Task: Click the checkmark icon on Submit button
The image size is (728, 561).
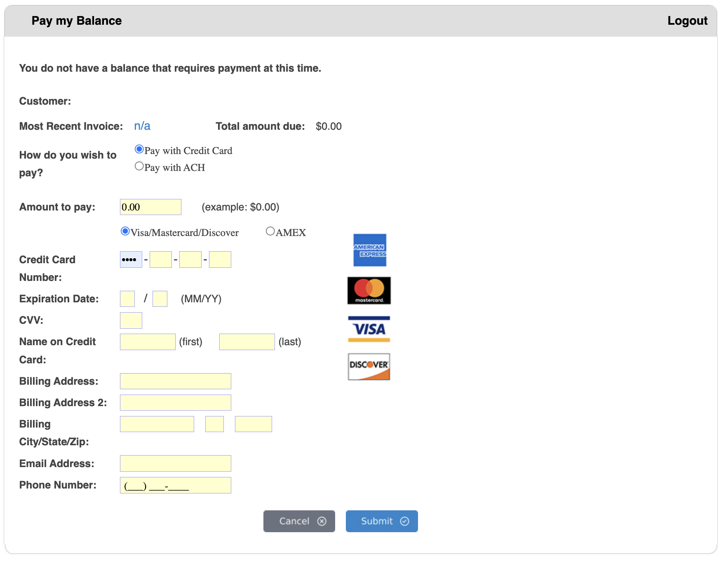Action: click(x=404, y=521)
